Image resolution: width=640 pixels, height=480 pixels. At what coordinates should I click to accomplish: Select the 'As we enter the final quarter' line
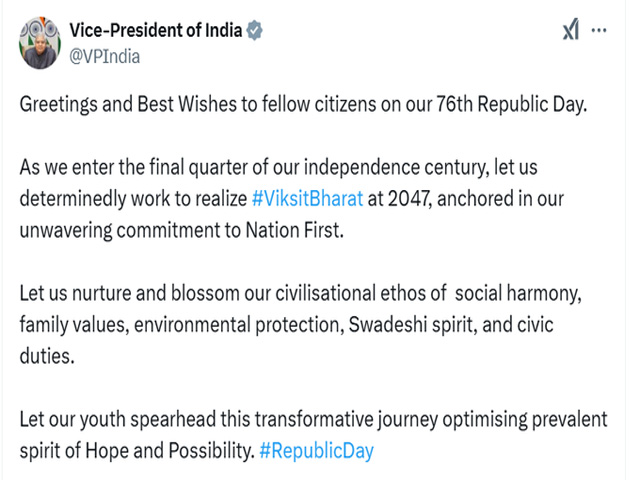[x=278, y=167]
